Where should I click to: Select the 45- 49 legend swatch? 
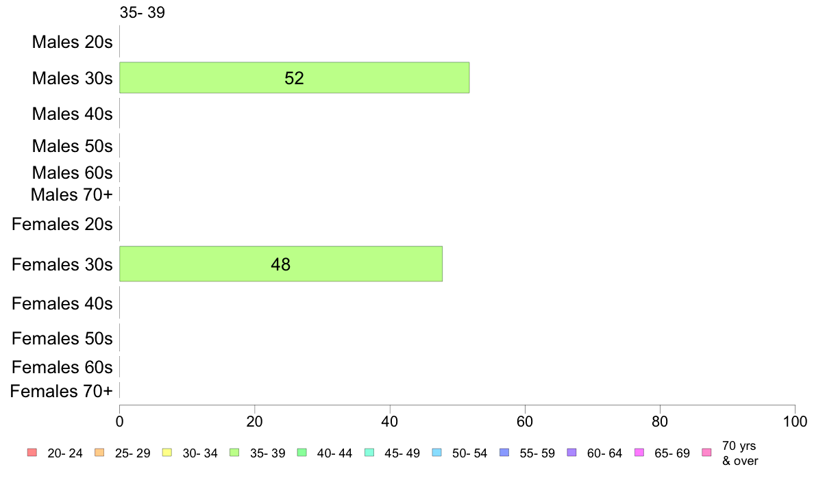(x=369, y=453)
